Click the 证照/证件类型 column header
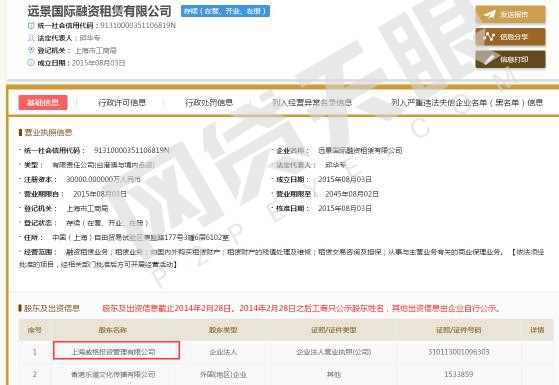Screen dimensions: 559x385 point(334,330)
